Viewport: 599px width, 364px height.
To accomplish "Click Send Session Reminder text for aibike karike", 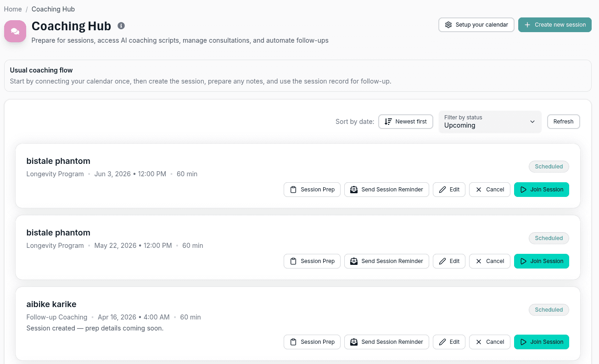I will click(x=392, y=342).
